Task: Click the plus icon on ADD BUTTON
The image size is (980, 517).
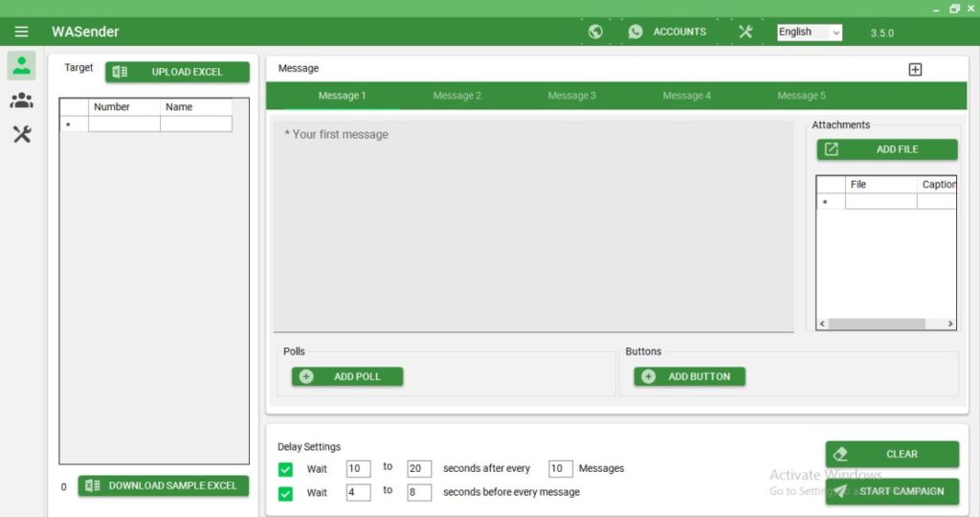Action: pos(648,376)
